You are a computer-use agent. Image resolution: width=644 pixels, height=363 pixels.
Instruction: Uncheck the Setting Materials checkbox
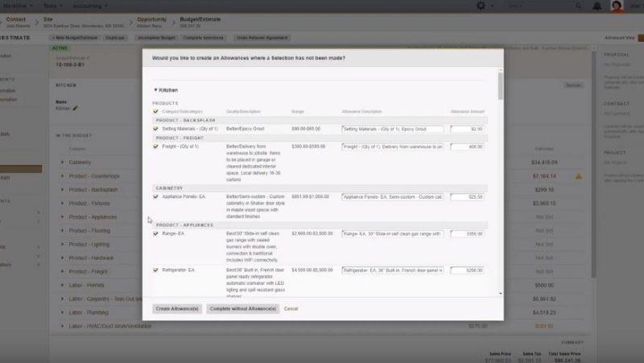(155, 129)
